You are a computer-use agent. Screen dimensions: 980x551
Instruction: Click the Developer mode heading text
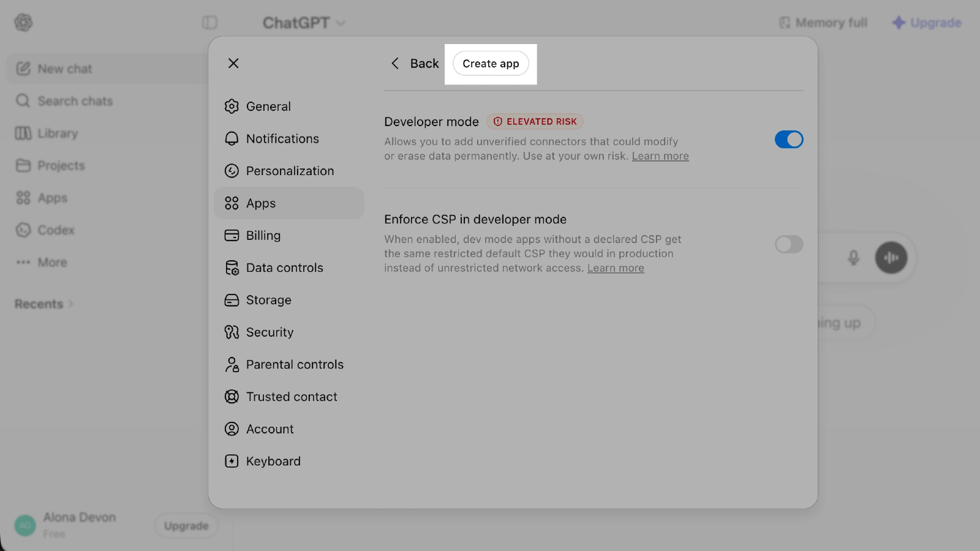tap(431, 122)
